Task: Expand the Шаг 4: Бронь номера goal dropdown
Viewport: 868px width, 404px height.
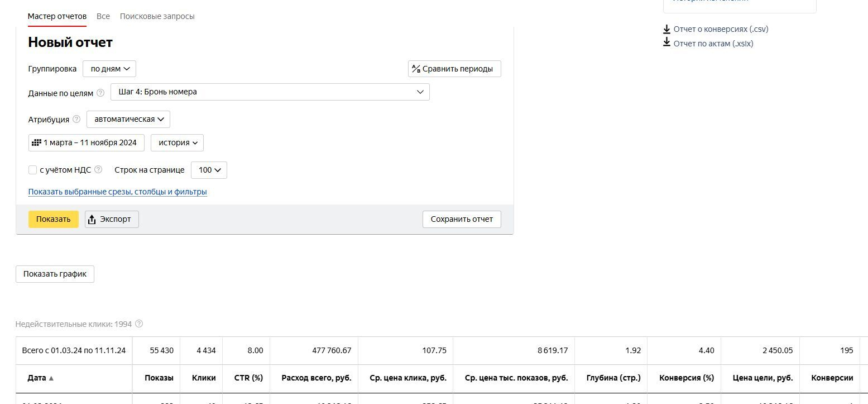Action: tap(270, 92)
